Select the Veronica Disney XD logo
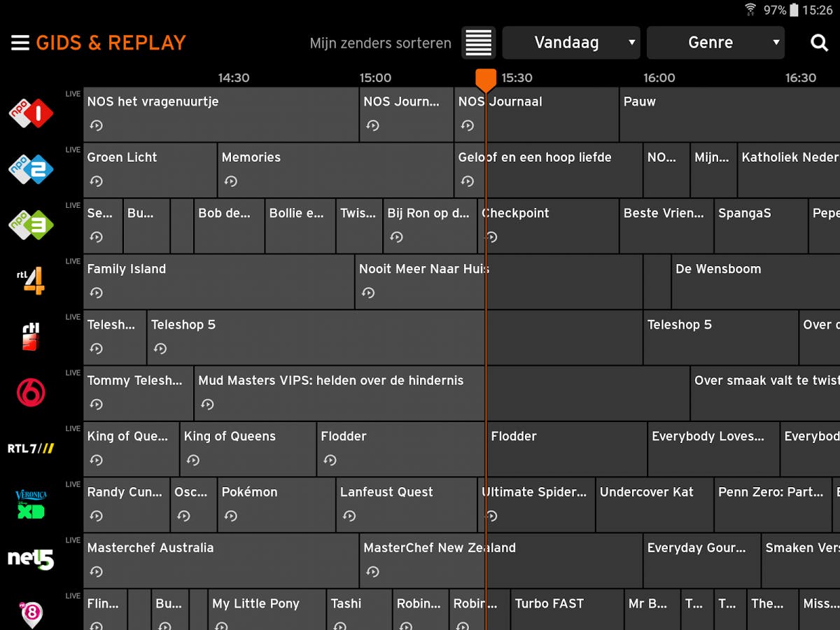 [x=31, y=504]
